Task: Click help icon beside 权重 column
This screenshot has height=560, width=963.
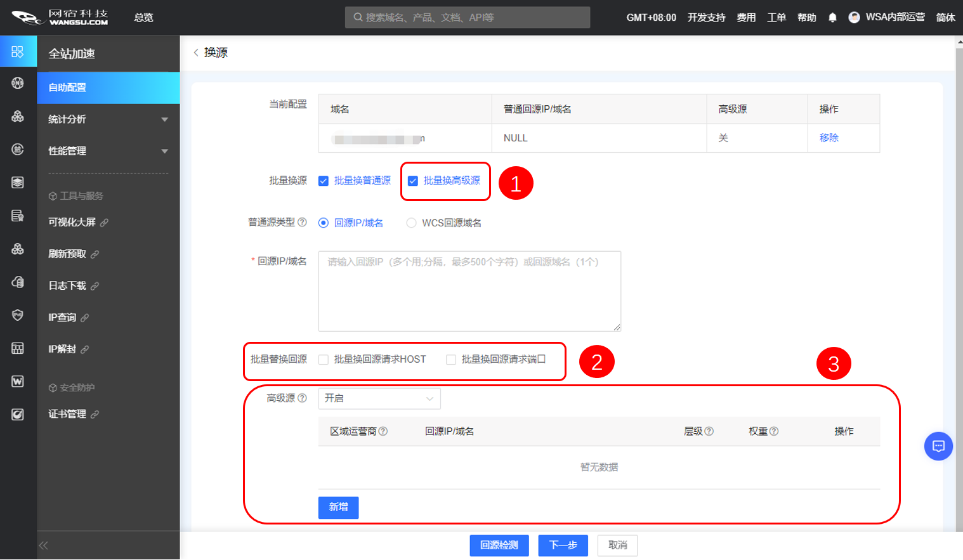Action: pyautogui.click(x=774, y=431)
